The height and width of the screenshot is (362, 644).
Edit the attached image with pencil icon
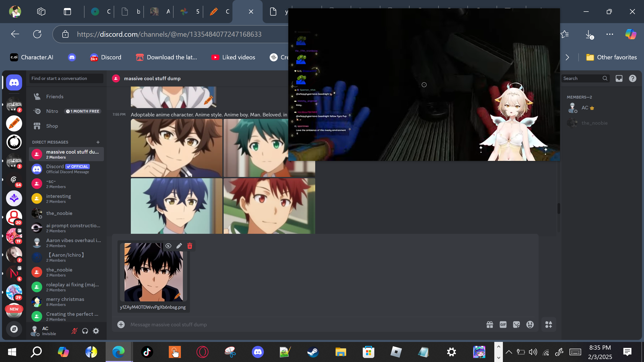point(179,246)
